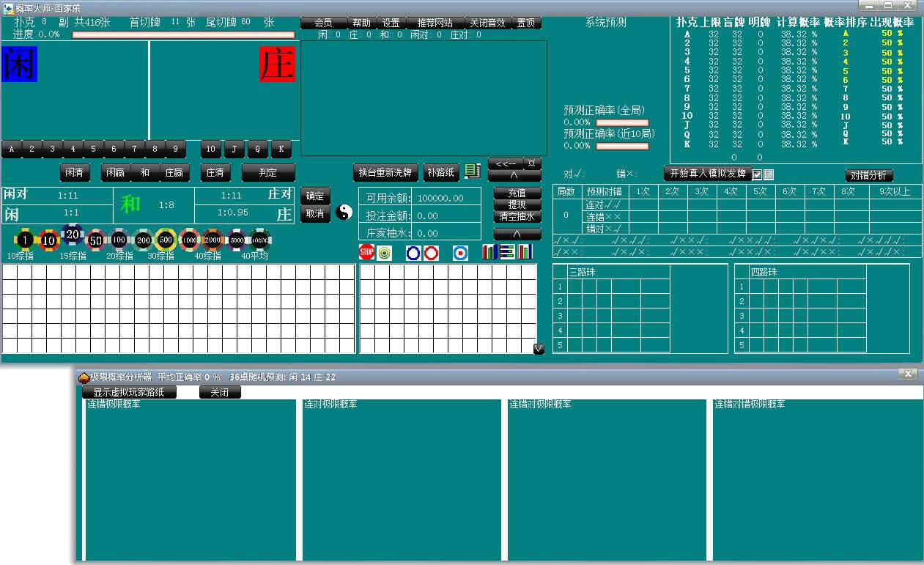
Task: Collapse panel with the ^ button under 清空抽水
Action: tap(517, 235)
